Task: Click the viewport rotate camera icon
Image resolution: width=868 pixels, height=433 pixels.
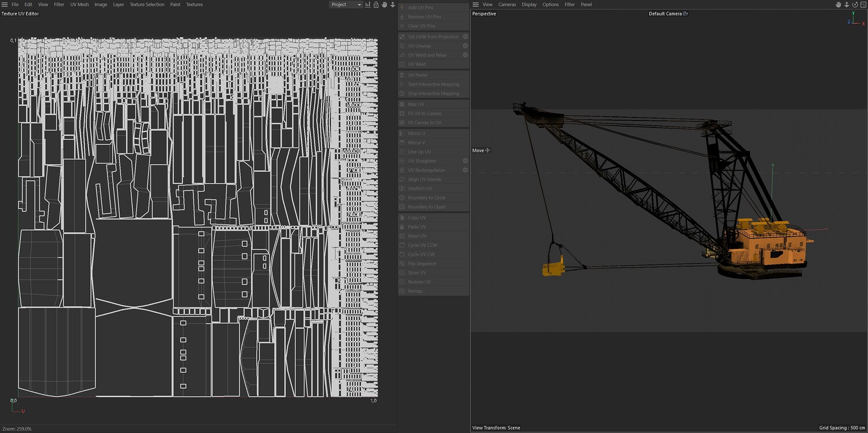Action: pyautogui.click(x=854, y=5)
